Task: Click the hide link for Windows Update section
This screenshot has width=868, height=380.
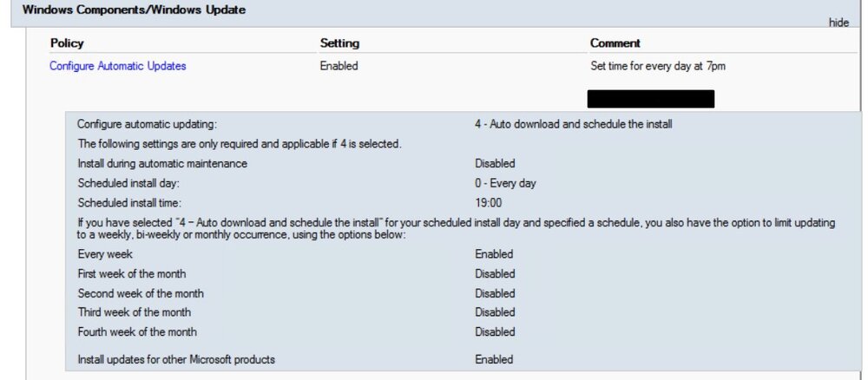Action: tap(838, 23)
